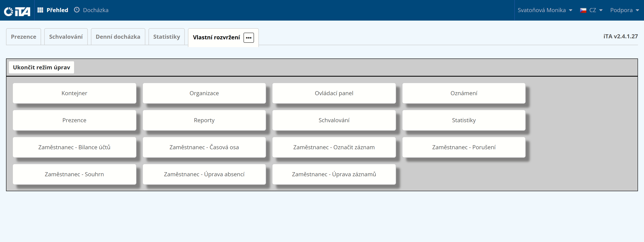Add the Kontejner widget
Viewport: 644px width, 242px height.
(x=74, y=93)
